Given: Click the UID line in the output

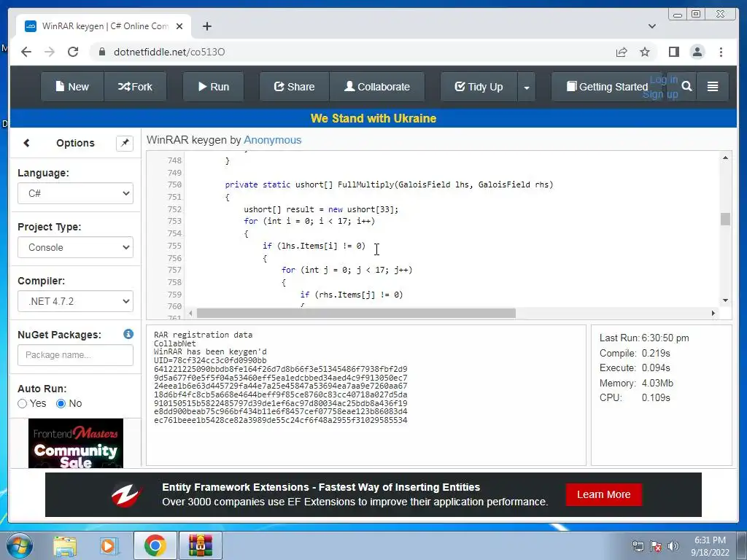Looking at the screenshot, I should [x=210, y=360].
